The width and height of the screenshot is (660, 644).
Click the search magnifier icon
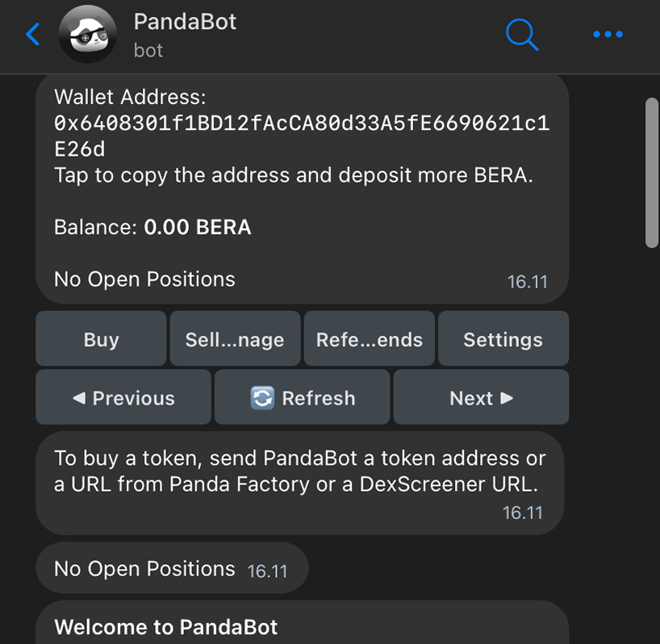point(522,35)
